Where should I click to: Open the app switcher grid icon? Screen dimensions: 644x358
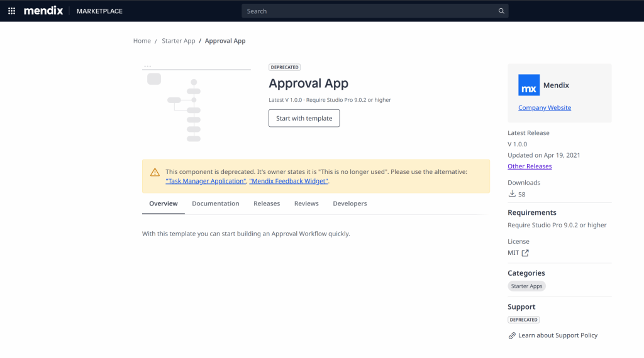pyautogui.click(x=11, y=11)
